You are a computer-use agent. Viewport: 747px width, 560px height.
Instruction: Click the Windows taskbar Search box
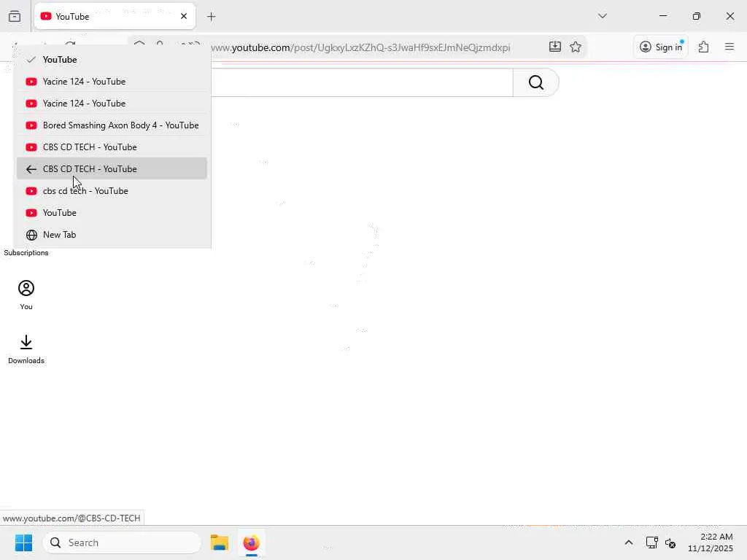click(x=122, y=542)
